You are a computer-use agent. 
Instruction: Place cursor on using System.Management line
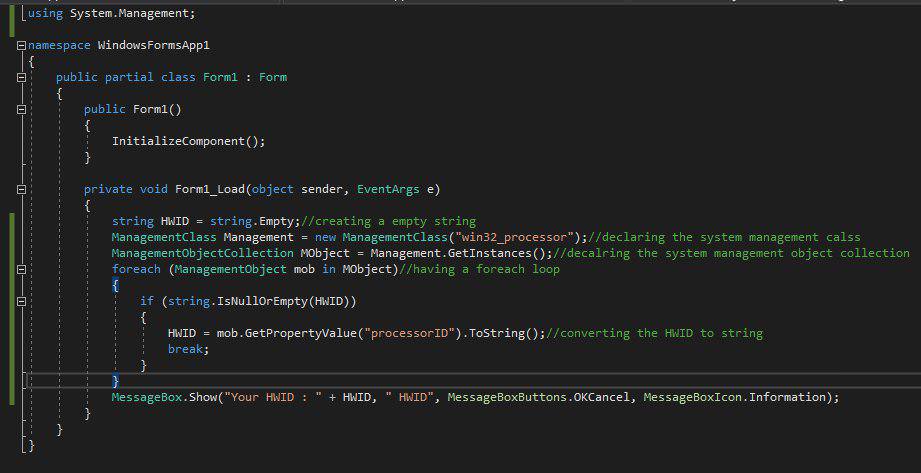[112, 13]
